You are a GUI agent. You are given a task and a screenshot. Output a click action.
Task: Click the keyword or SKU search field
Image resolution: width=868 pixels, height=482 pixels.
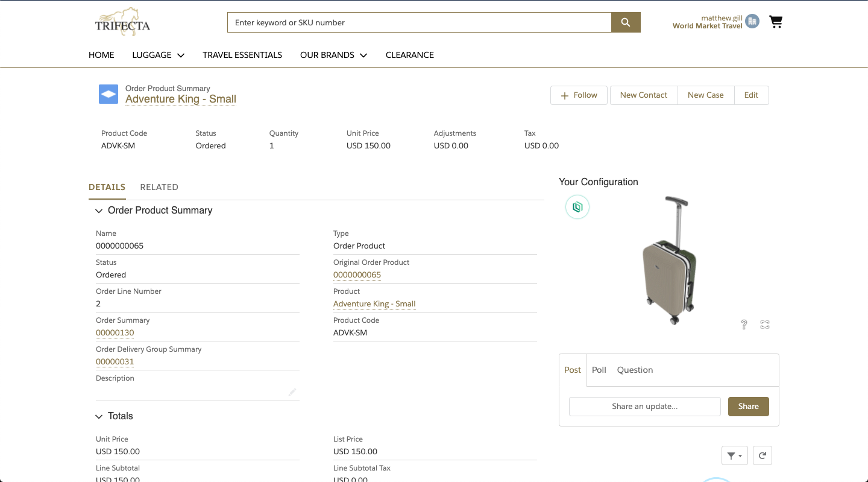[419, 22]
